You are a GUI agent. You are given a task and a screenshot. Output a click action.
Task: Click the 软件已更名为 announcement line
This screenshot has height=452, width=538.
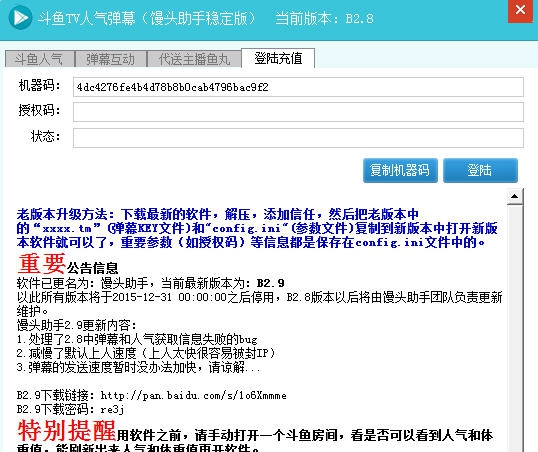(150, 283)
